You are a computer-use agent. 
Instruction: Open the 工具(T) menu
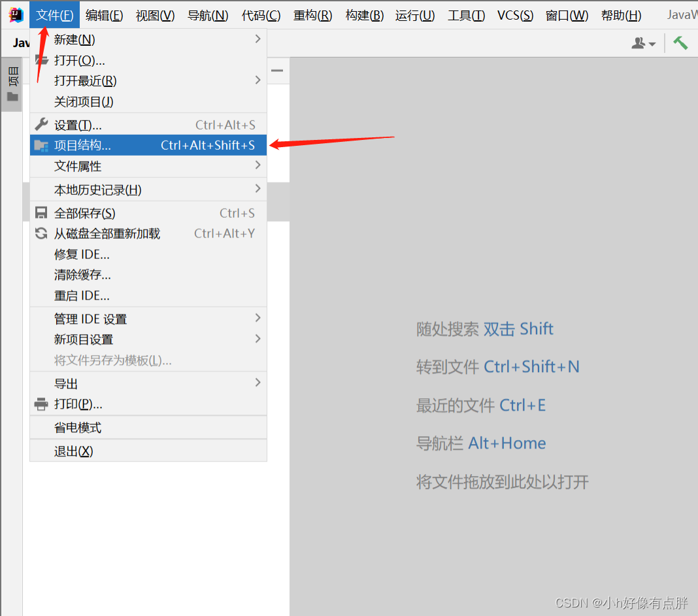click(x=466, y=15)
